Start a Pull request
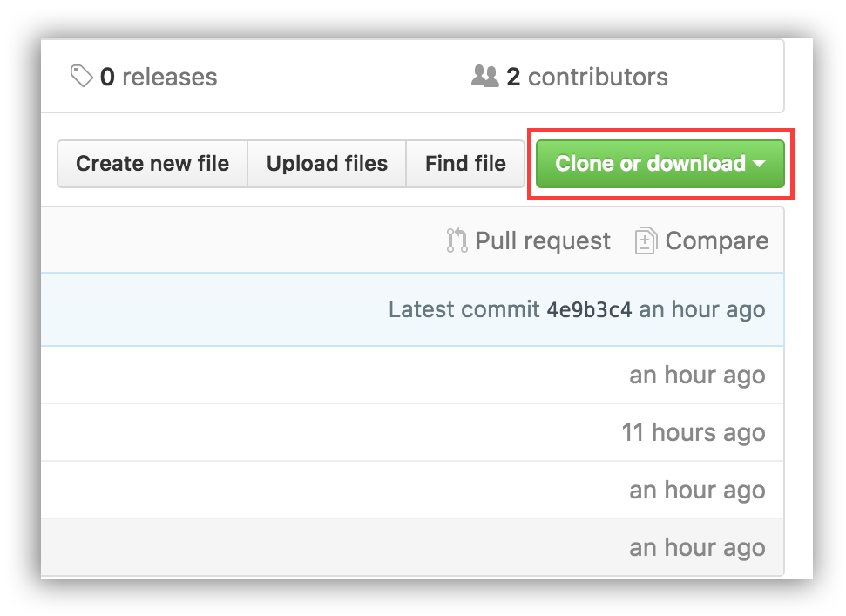Screen dimensions: 846x616 pyautogui.click(x=527, y=240)
